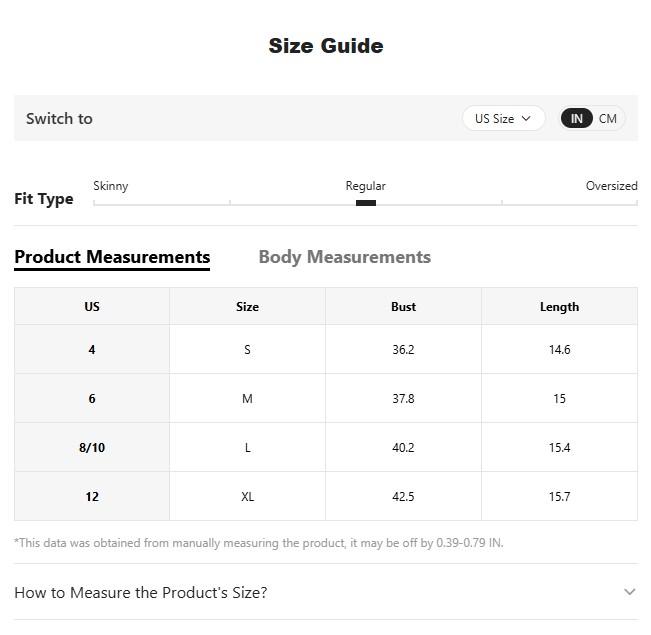Open the Body Measurements tab
This screenshot has height=635, width=651.
click(344, 257)
